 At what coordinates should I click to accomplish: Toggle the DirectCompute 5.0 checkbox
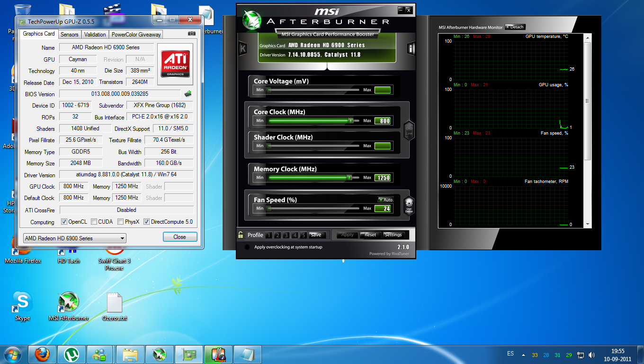tap(147, 222)
